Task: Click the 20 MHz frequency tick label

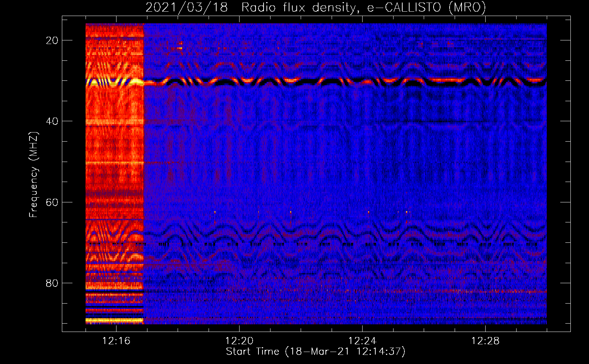Action: (52, 40)
